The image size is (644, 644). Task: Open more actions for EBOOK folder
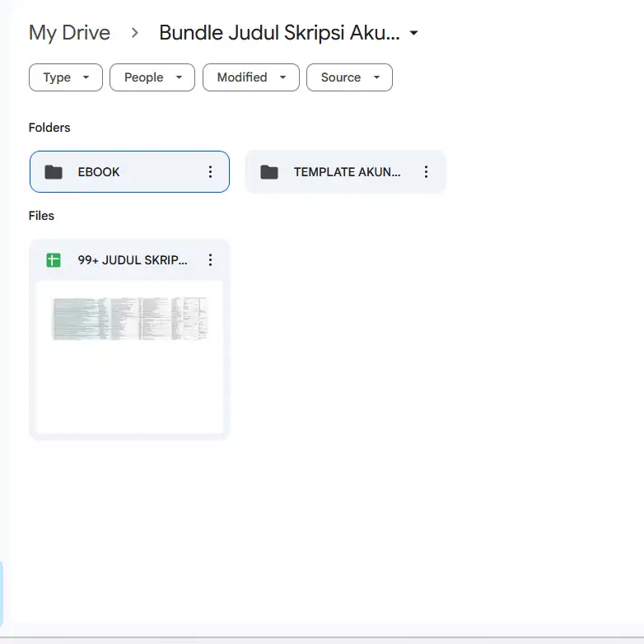(210, 172)
